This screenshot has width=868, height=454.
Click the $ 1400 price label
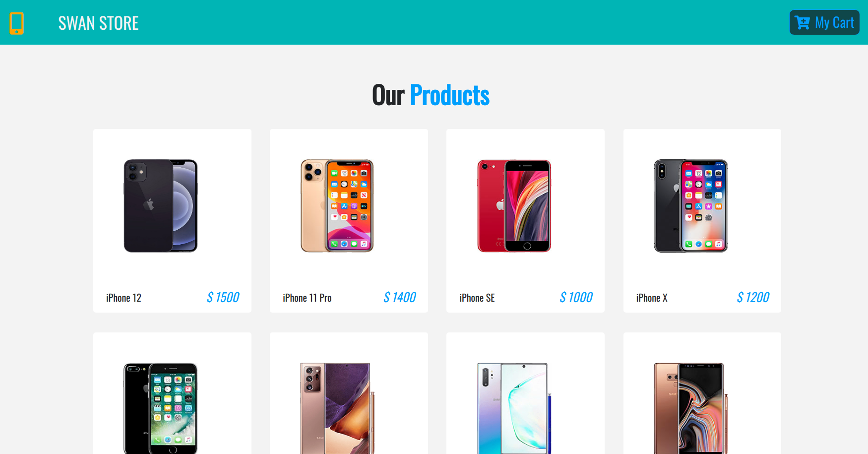point(400,297)
